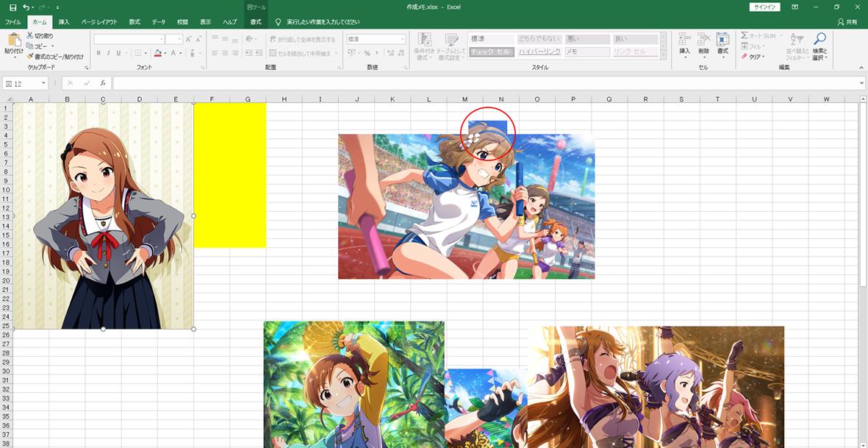This screenshot has height=448, width=868.
Task: Click the font color A icon
Action: click(x=173, y=53)
